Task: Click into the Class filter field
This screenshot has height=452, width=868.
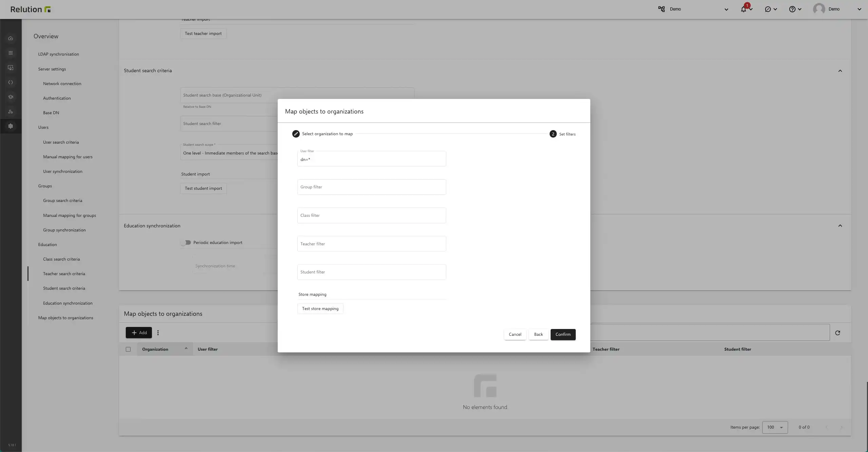Action: click(372, 215)
